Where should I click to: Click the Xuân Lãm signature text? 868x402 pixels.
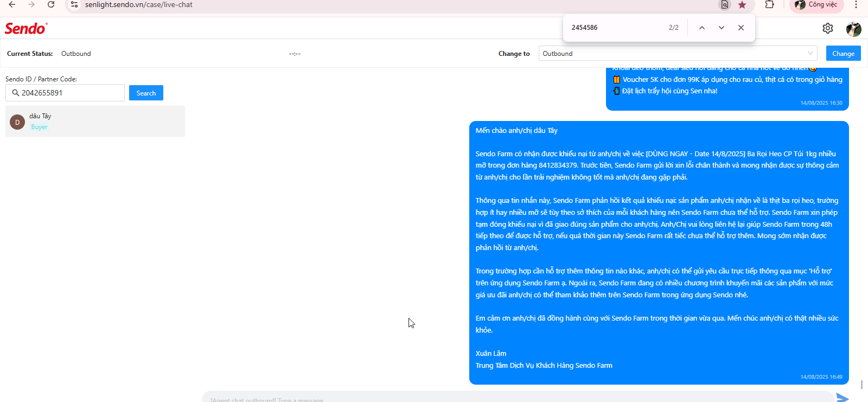[x=491, y=354]
